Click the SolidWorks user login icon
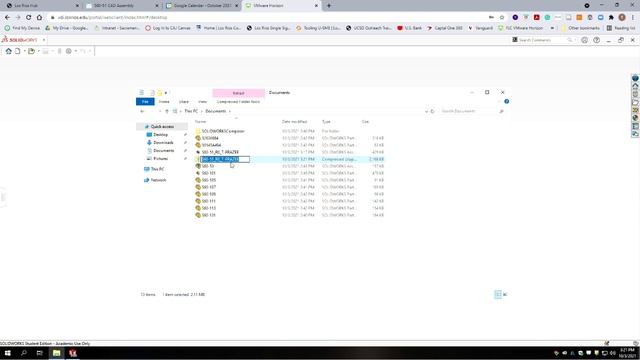This screenshot has height=360, width=640. [584, 40]
